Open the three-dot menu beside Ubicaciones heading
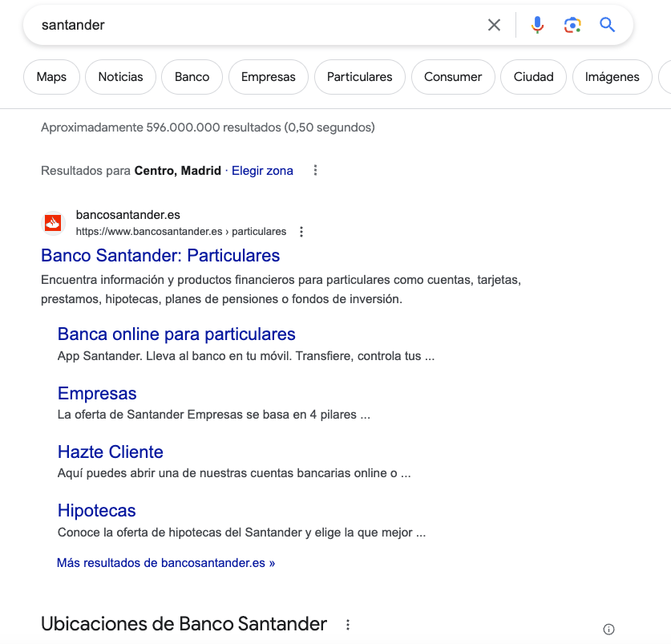671x644 pixels. point(347,624)
